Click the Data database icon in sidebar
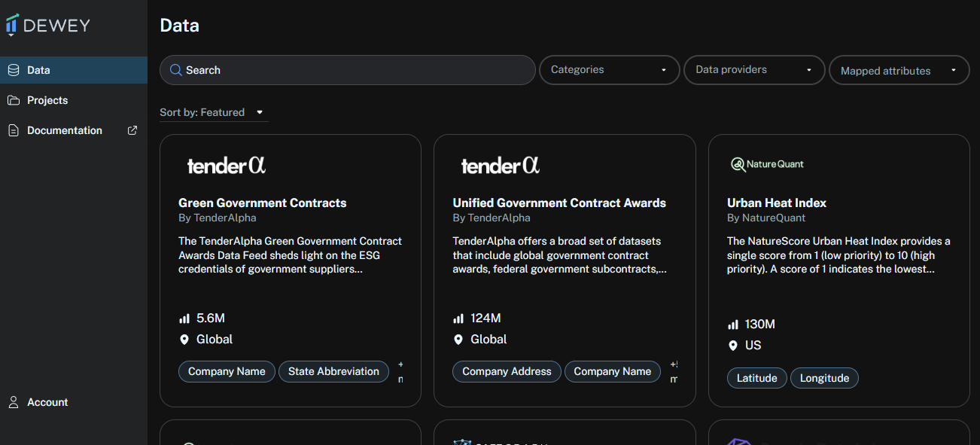Screen dimensions: 980x445 (x=14, y=70)
